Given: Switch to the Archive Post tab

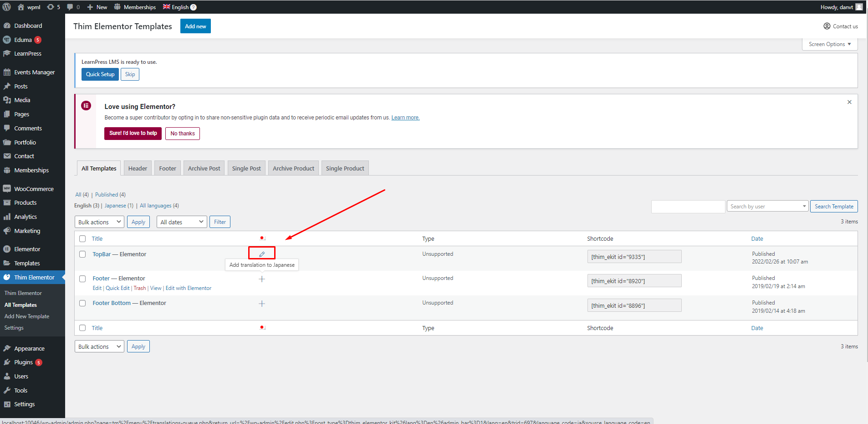Looking at the screenshot, I should [x=204, y=168].
